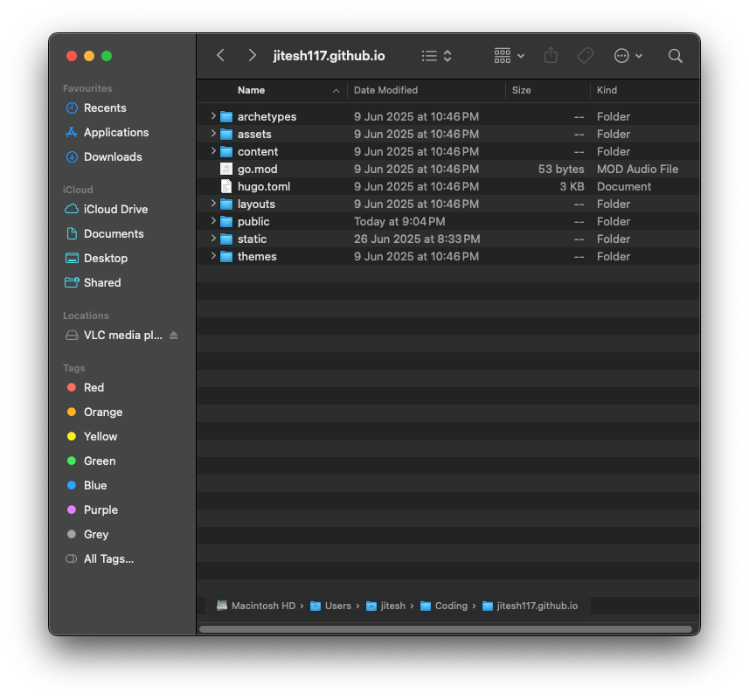Sort by the Date Modified column
The image size is (749, 700).
(x=385, y=90)
